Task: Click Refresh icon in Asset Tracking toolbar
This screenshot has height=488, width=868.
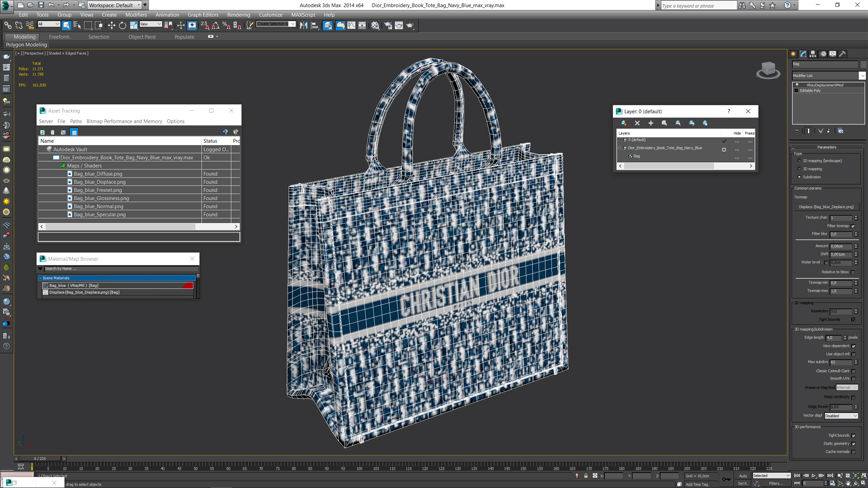Action: [42, 132]
